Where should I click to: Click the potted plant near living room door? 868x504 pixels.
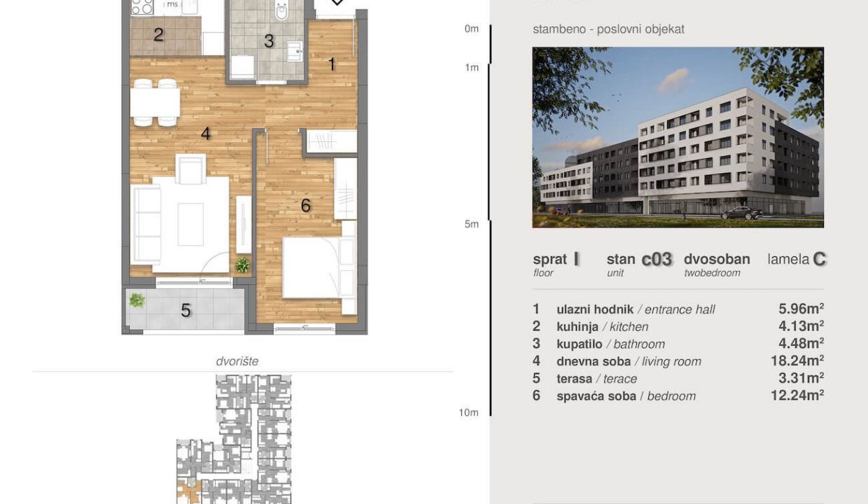(242, 265)
